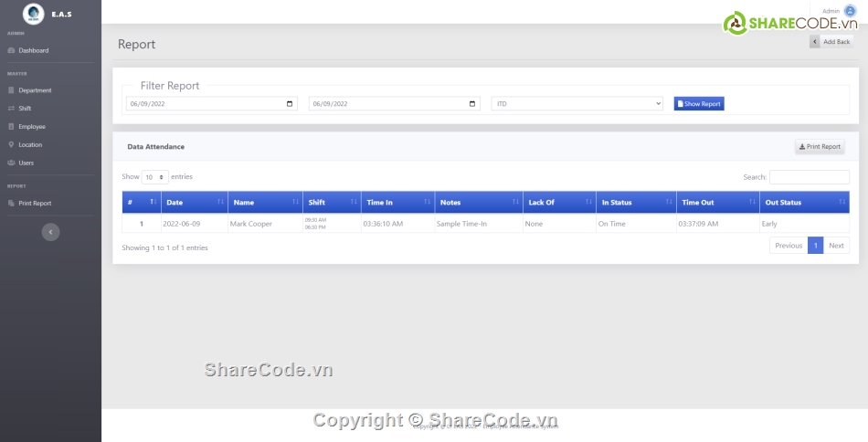This screenshot has width=868, height=442.
Task: Open the Show entries count selector
Action: [x=154, y=177]
